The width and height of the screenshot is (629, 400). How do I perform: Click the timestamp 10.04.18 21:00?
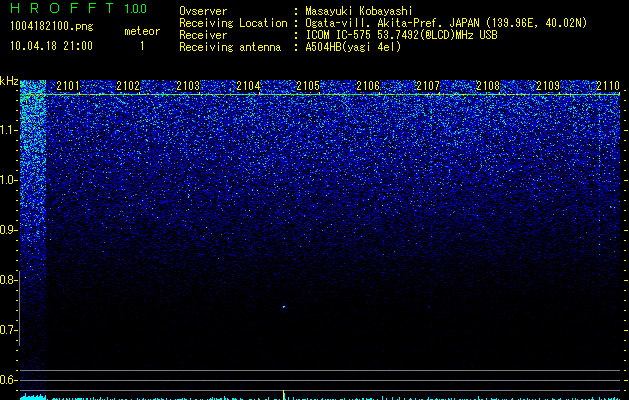[x=51, y=46]
